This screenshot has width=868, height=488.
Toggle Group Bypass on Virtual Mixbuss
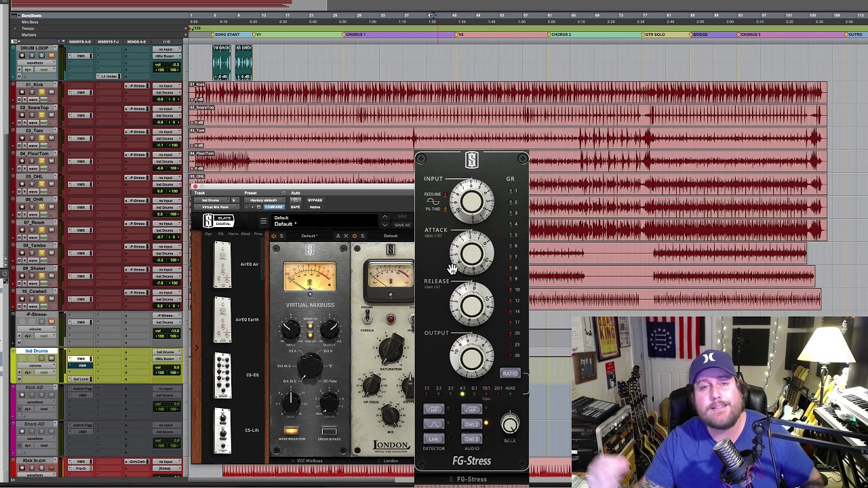click(x=329, y=430)
